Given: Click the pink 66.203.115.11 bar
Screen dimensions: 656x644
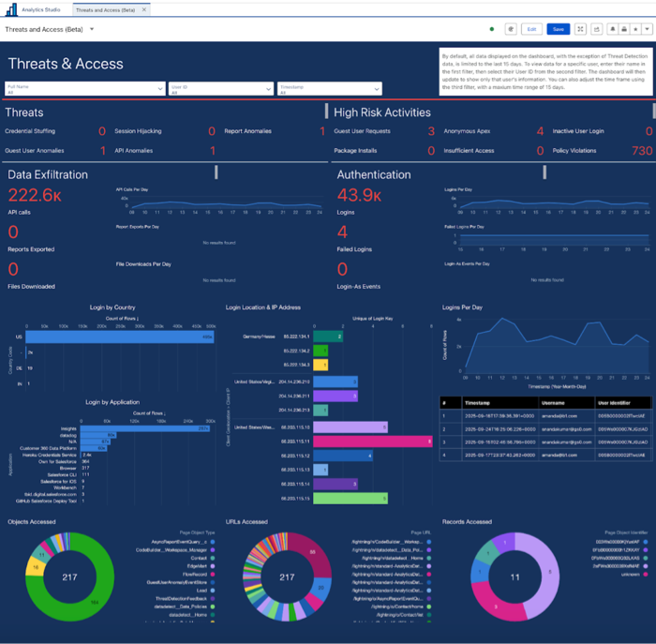Looking at the screenshot, I should pos(372,442).
